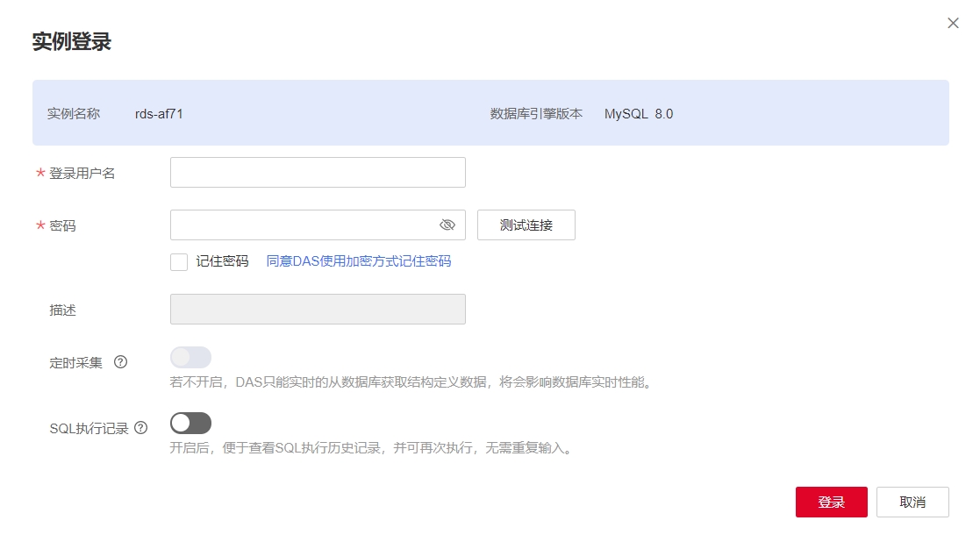The height and width of the screenshot is (549, 980).
Task: Turn on the SQL执行记录 switch
Action: click(x=190, y=424)
